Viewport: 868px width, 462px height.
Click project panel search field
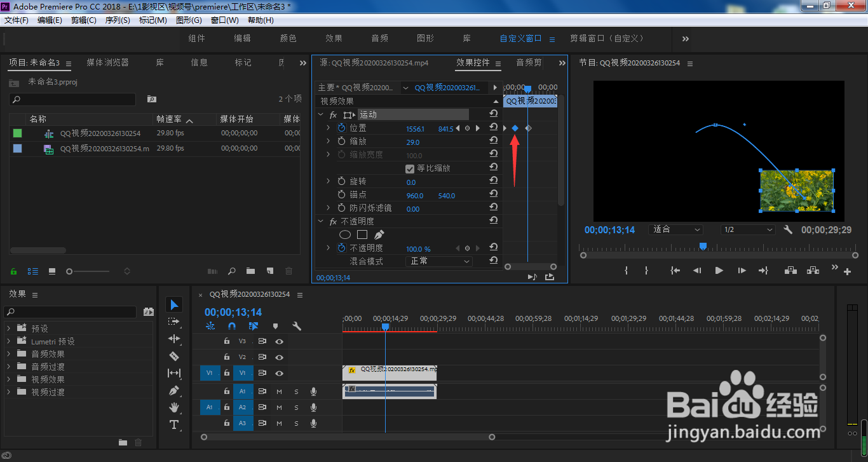(x=72, y=100)
